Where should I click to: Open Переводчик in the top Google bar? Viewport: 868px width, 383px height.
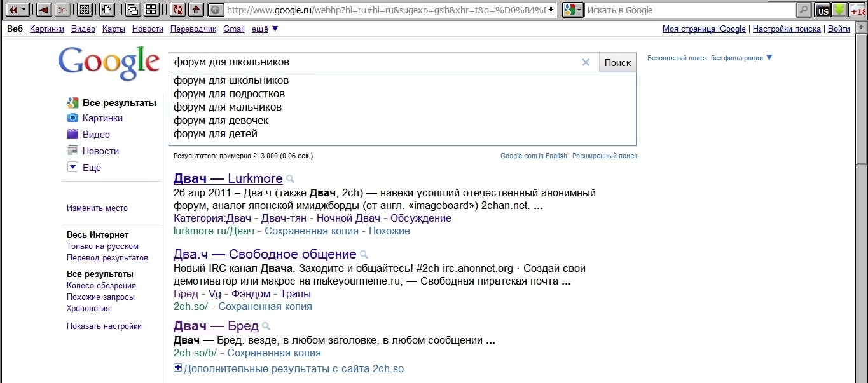(193, 29)
